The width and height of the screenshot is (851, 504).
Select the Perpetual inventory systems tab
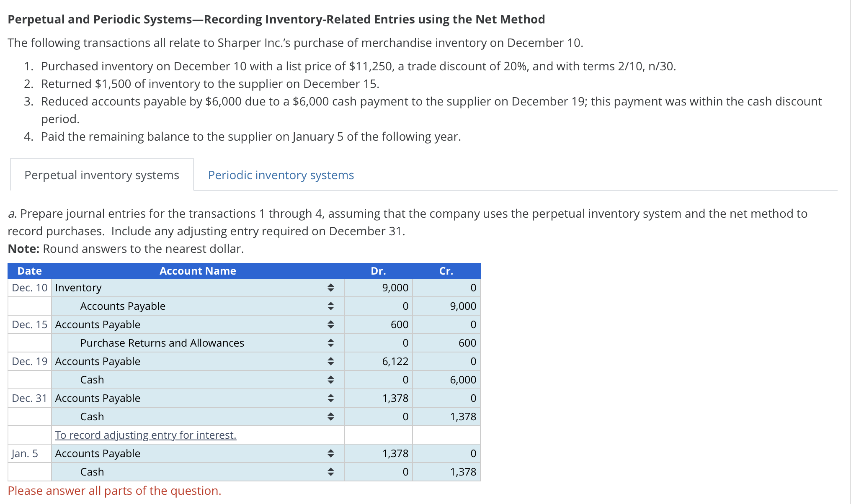click(x=101, y=175)
